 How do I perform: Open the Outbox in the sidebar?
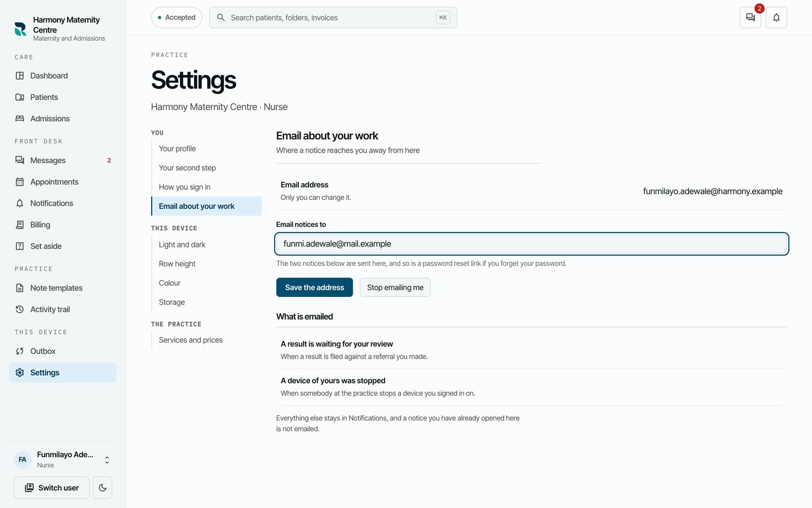(x=63, y=351)
